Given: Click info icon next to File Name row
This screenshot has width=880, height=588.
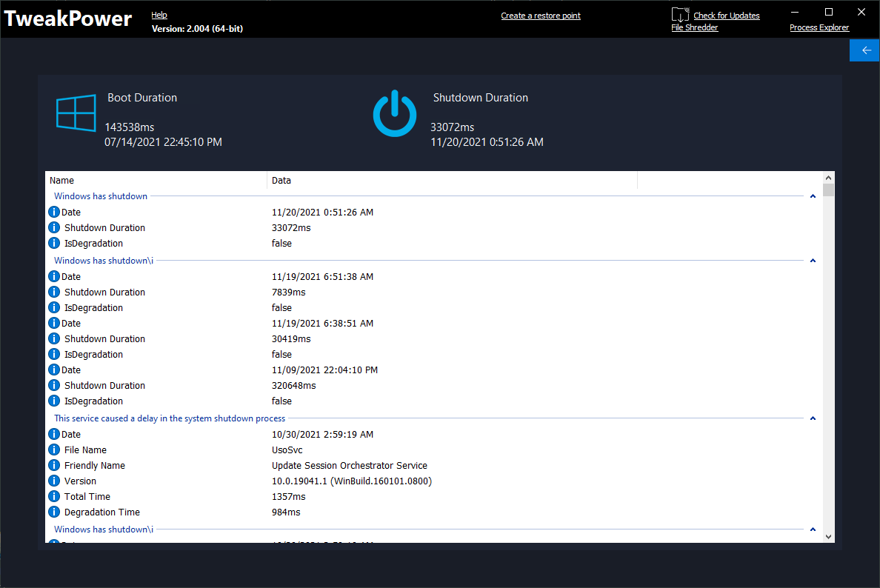Looking at the screenshot, I should click(54, 450).
